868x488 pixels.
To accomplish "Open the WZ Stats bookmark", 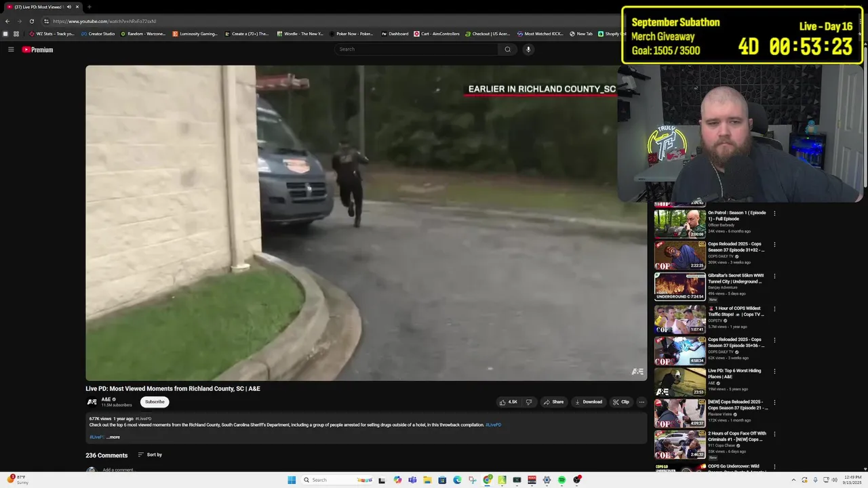I will click(x=52, y=34).
